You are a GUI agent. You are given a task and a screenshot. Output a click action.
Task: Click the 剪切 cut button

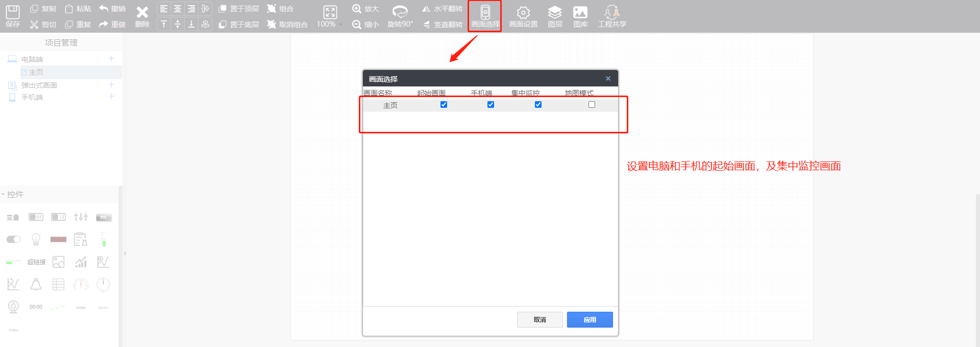pos(43,25)
